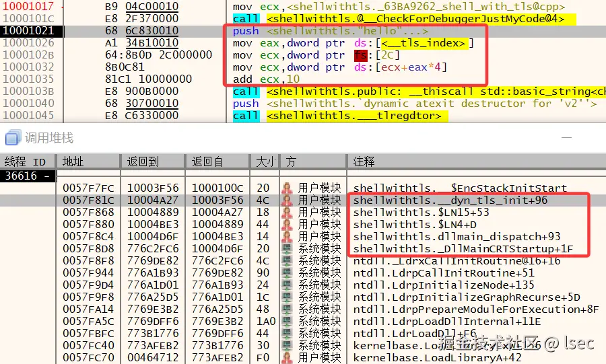
Task: Click opcode bytes 68 30700010
Action: pyautogui.click(x=141, y=103)
